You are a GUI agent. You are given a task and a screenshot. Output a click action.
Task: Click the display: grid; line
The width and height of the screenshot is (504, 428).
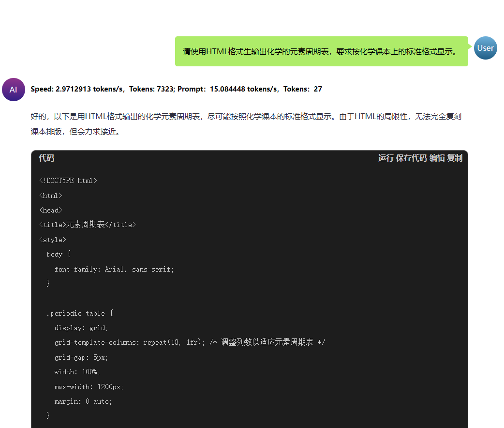(81, 328)
